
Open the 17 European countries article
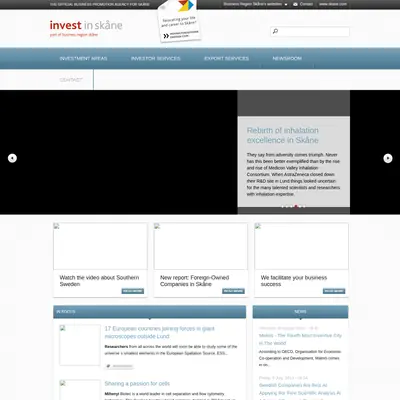coord(160,332)
